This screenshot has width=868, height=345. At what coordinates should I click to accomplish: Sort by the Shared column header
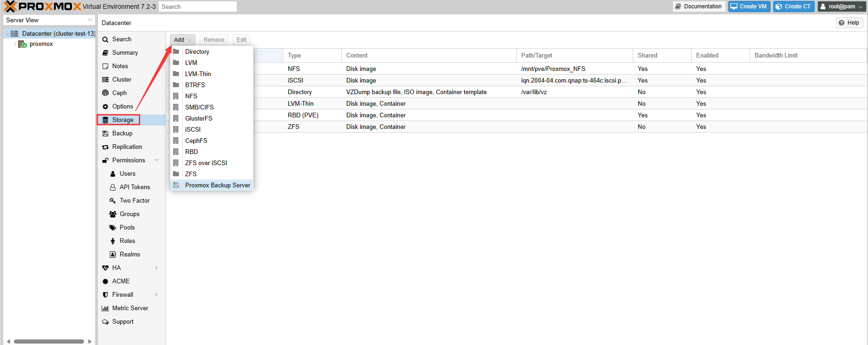click(x=662, y=55)
